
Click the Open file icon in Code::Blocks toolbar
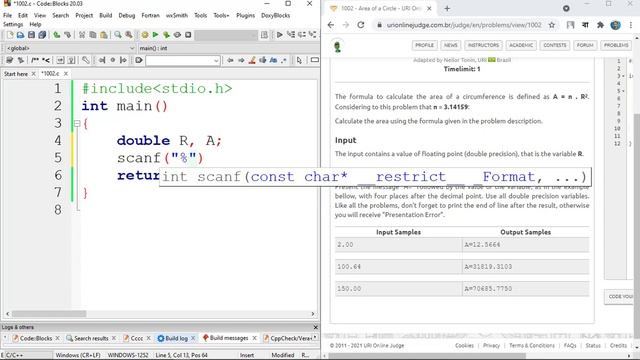(x=20, y=35)
